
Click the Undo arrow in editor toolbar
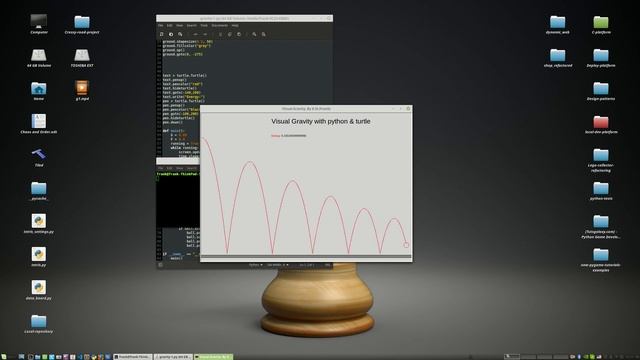point(195,34)
